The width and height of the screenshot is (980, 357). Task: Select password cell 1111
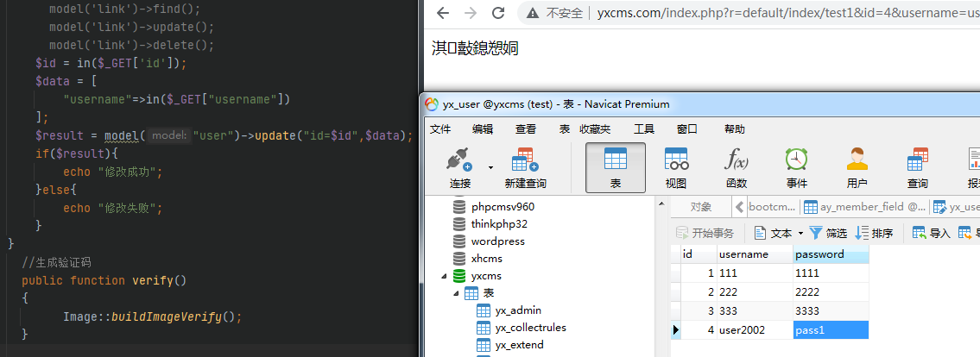pos(831,272)
